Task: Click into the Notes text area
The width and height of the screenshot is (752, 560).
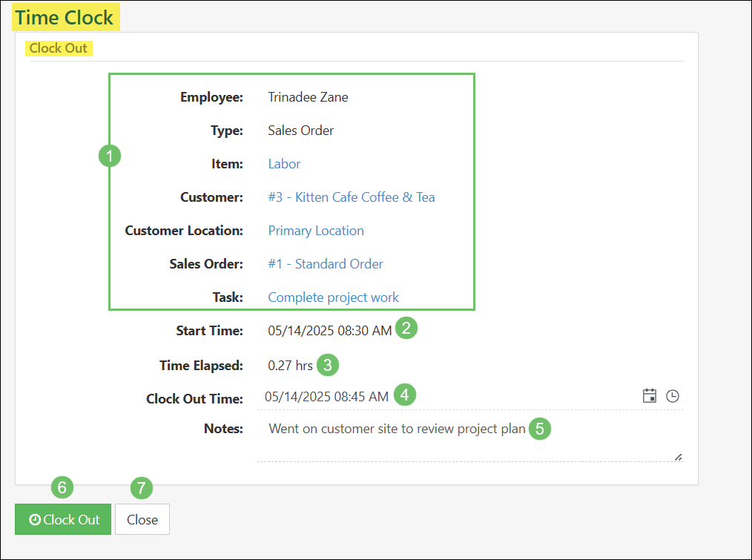Action: click(x=470, y=439)
